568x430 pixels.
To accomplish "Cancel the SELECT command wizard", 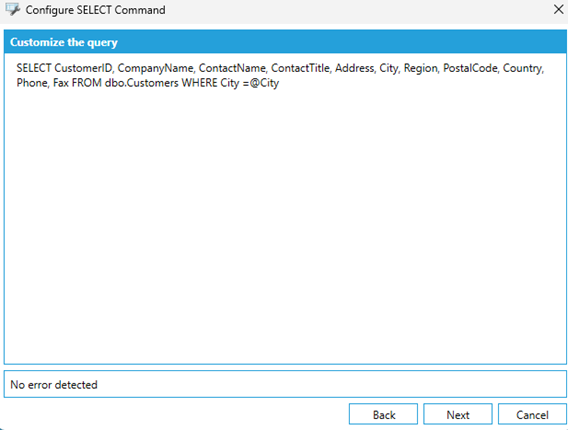I will [x=532, y=414].
